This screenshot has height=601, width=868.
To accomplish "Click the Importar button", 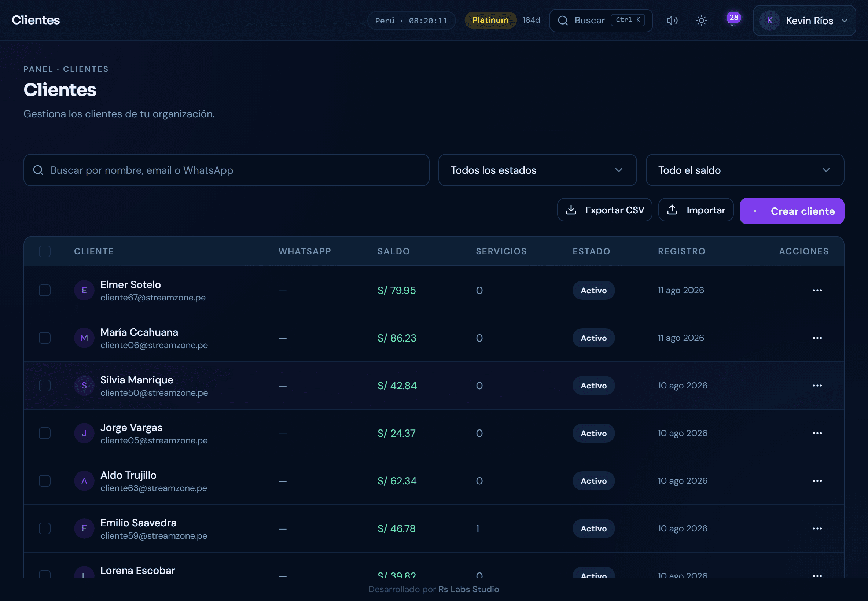I will click(x=695, y=210).
